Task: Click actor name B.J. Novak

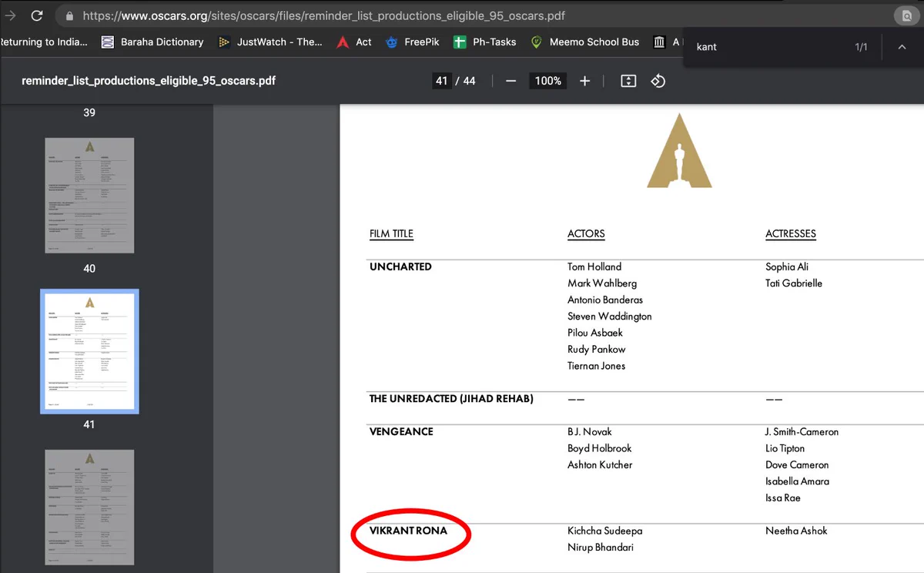Action: [590, 432]
